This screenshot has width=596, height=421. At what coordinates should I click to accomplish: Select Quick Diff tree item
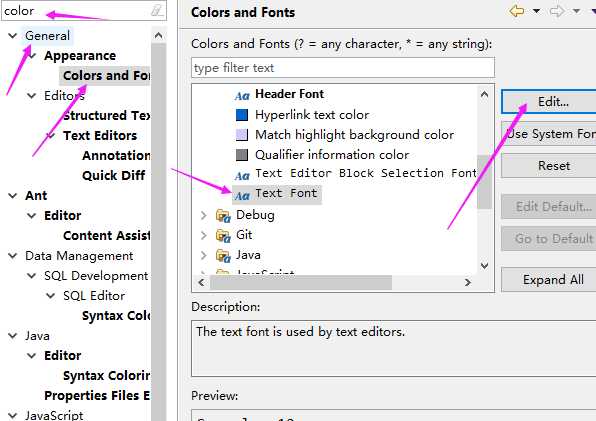[x=113, y=176]
